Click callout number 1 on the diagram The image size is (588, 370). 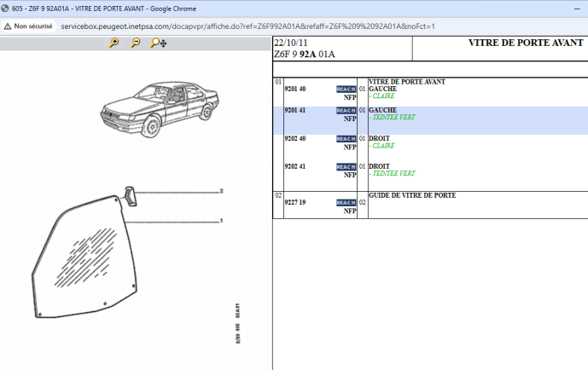[221, 221]
